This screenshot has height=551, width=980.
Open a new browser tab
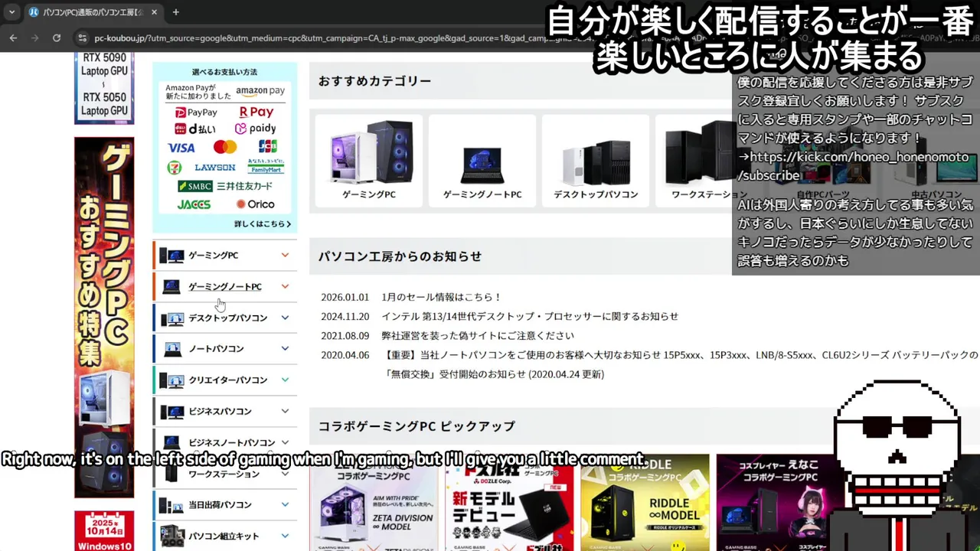pos(175,12)
